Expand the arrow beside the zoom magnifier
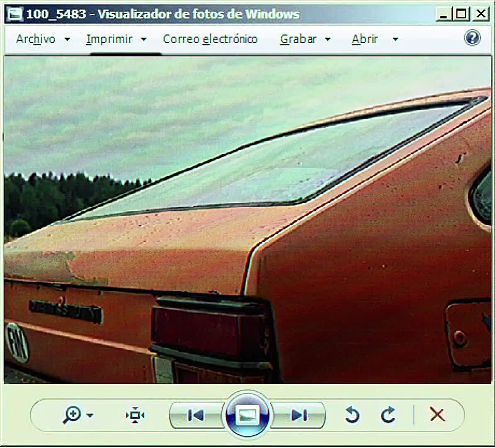Viewport: 495px width, 448px height. coord(90,416)
